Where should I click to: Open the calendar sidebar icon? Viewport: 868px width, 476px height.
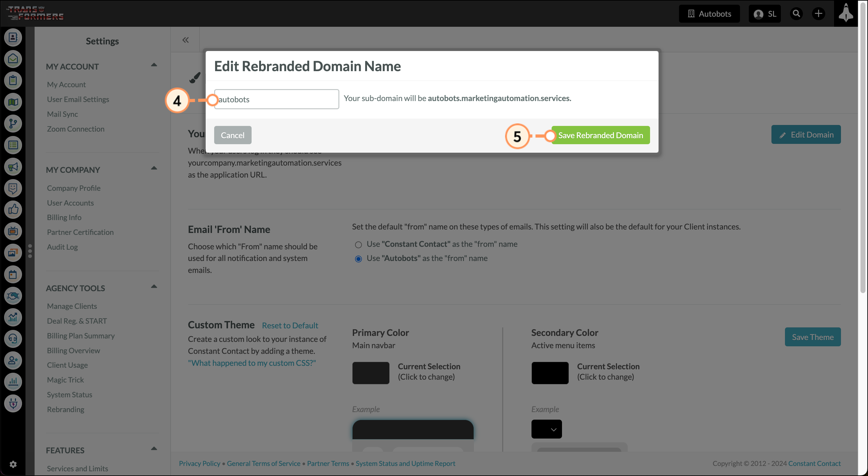13,274
